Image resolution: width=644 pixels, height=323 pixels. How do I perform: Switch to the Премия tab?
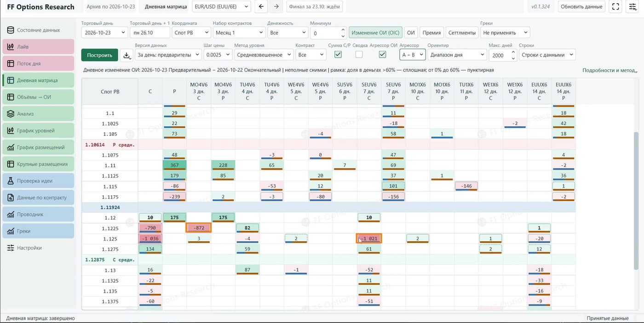431,33
